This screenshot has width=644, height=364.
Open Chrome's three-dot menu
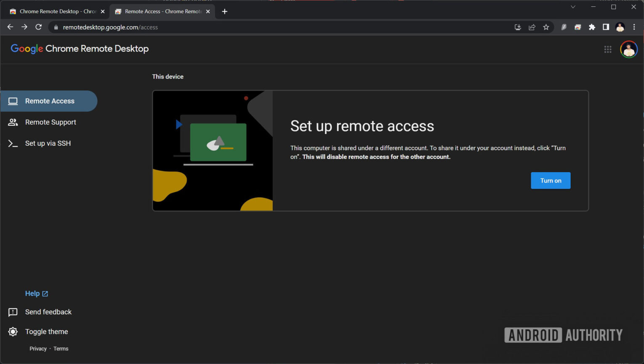pyautogui.click(x=634, y=27)
